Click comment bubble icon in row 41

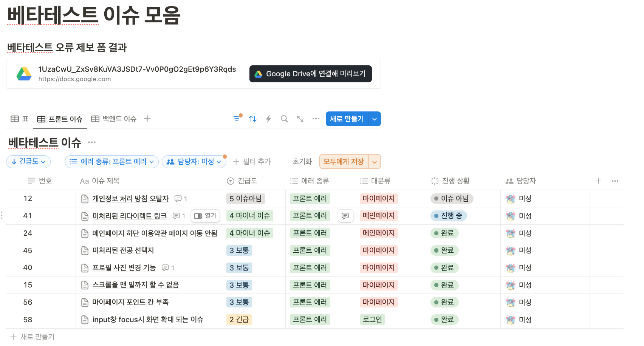pos(345,216)
